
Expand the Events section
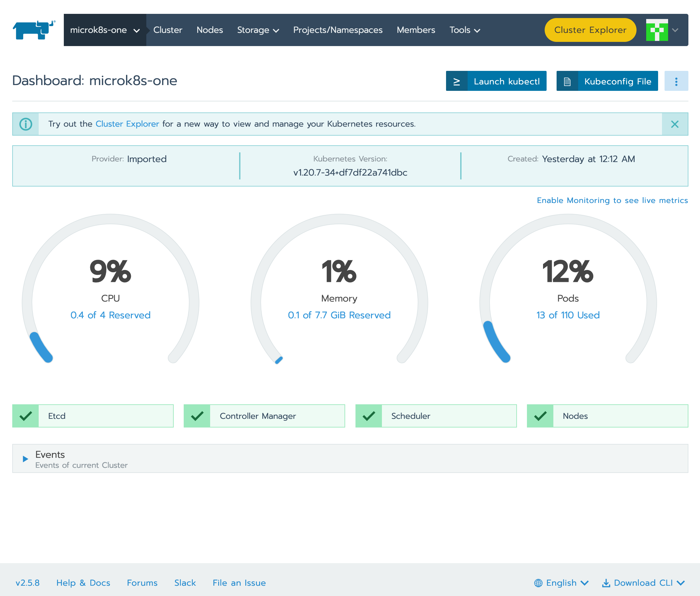pyautogui.click(x=25, y=458)
